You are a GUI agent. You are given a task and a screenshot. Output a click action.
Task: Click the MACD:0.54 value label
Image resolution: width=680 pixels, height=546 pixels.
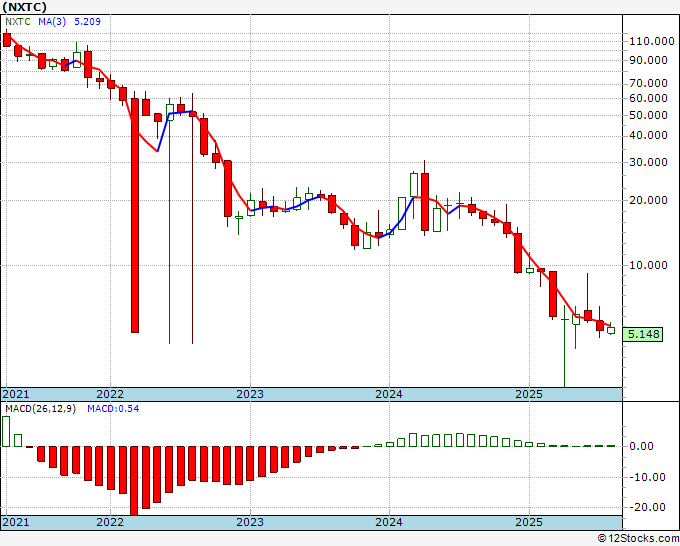point(113,409)
